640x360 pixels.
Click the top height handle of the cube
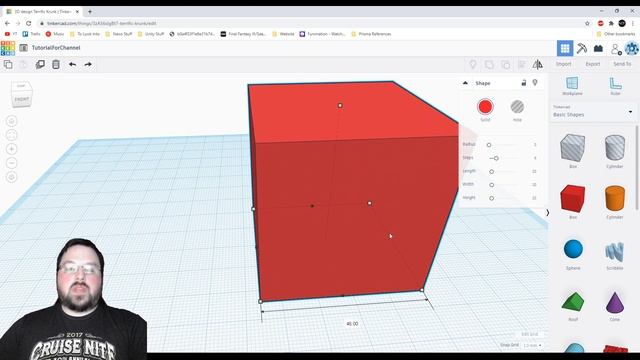point(340,105)
